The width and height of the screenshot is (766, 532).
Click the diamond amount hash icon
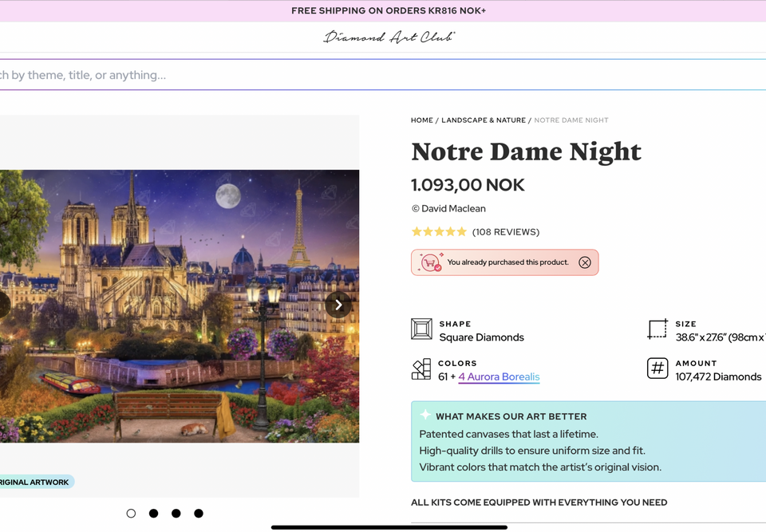coord(657,368)
